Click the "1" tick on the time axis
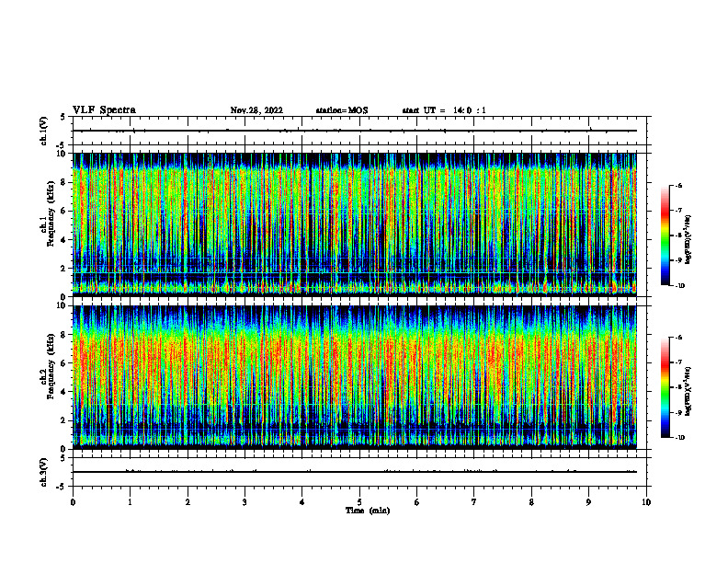Screen dimensions: 728x563 pyautogui.click(x=130, y=502)
